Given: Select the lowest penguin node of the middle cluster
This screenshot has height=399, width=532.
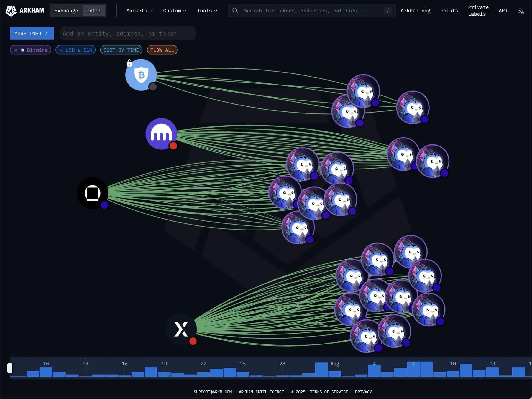Looking at the screenshot, I should [x=298, y=227].
